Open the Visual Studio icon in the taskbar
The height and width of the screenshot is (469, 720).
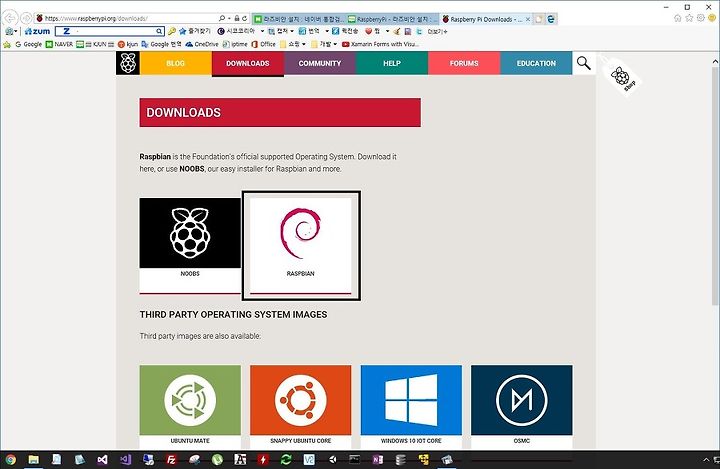tap(102, 459)
